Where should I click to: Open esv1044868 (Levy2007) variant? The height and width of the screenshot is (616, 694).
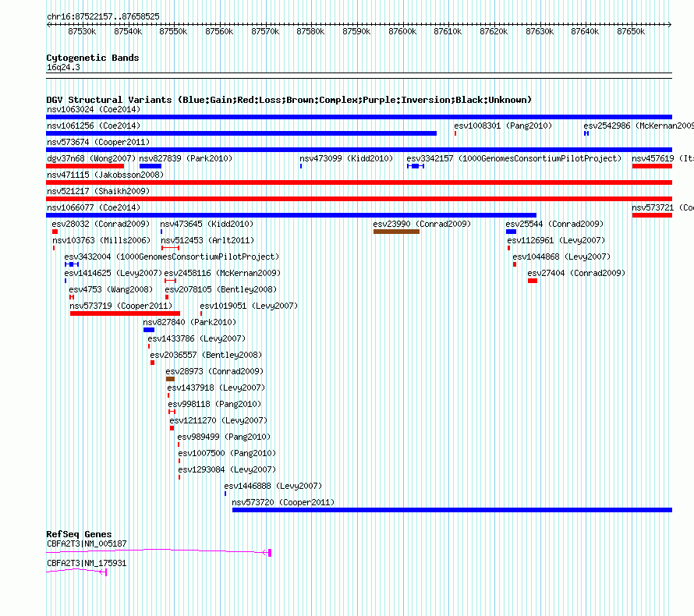click(x=561, y=257)
